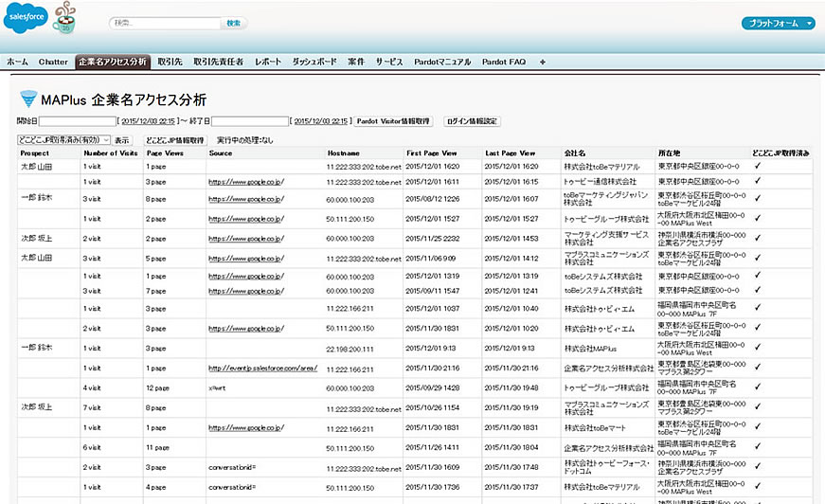Viewport: 825px width, 504px height.
Task: Click checkmark in トゥービー通信株式会社 row
Action: point(758,180)
